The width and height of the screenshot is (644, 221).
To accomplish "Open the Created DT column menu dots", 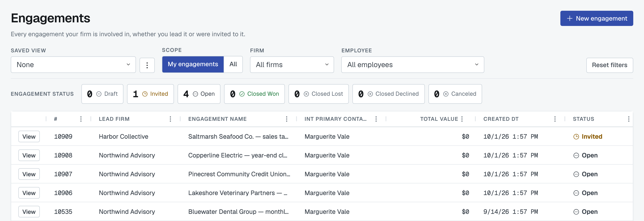I will pyautogui.click(x=555, y=119).
